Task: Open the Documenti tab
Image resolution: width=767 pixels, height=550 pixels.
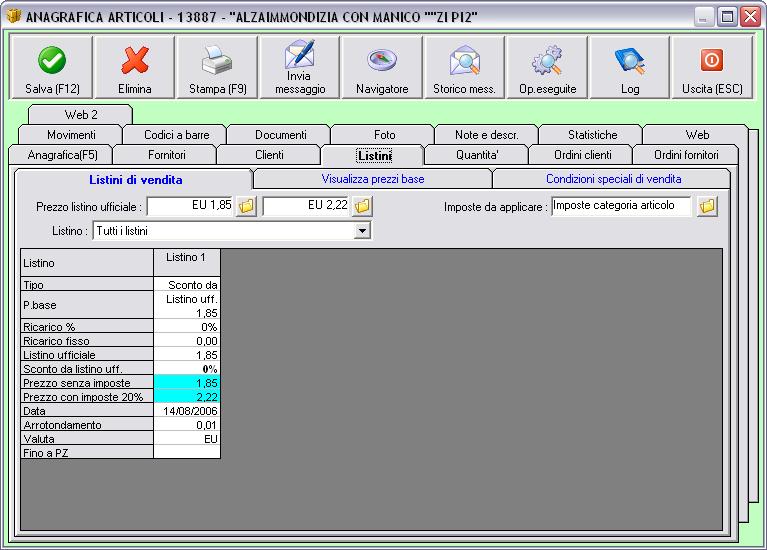Action: point(280,135)
